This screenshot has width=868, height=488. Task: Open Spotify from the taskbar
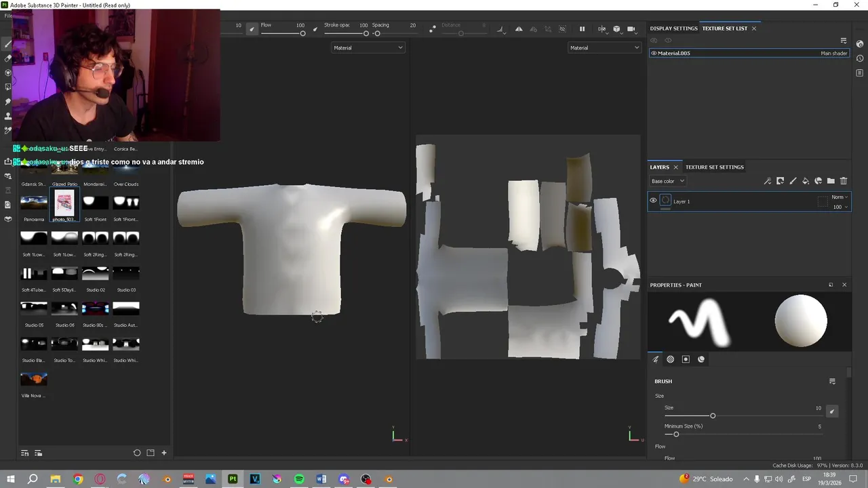(x=299, y=479)
